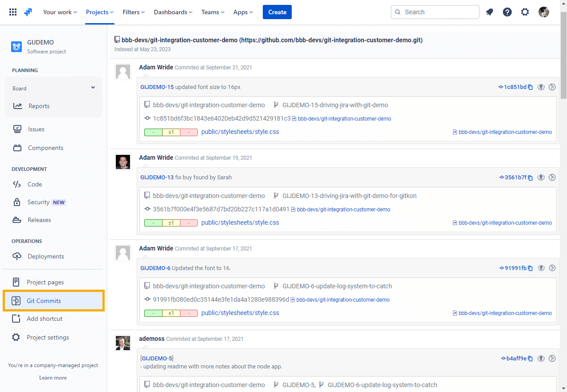The image size is (567, 392).
Task: Open issue link GIJDEMO-13
Action: [157, 178]
